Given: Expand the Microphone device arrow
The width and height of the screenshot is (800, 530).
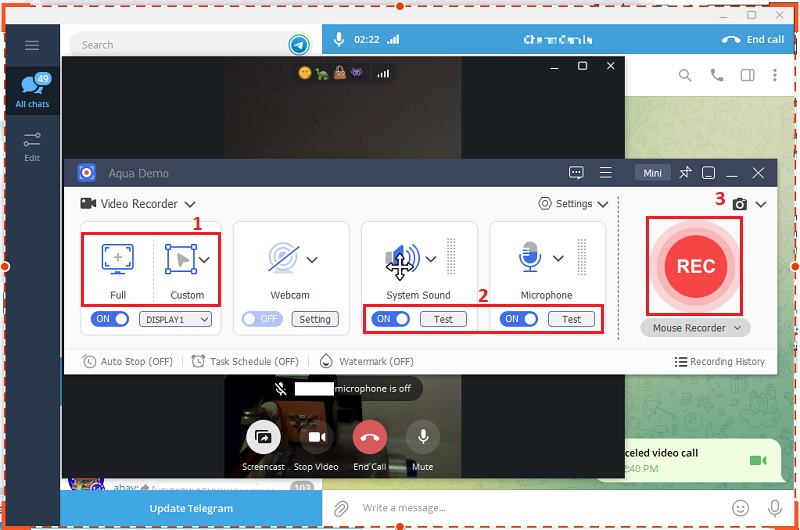Looking at the screenshot, I should tap(559, 258).
